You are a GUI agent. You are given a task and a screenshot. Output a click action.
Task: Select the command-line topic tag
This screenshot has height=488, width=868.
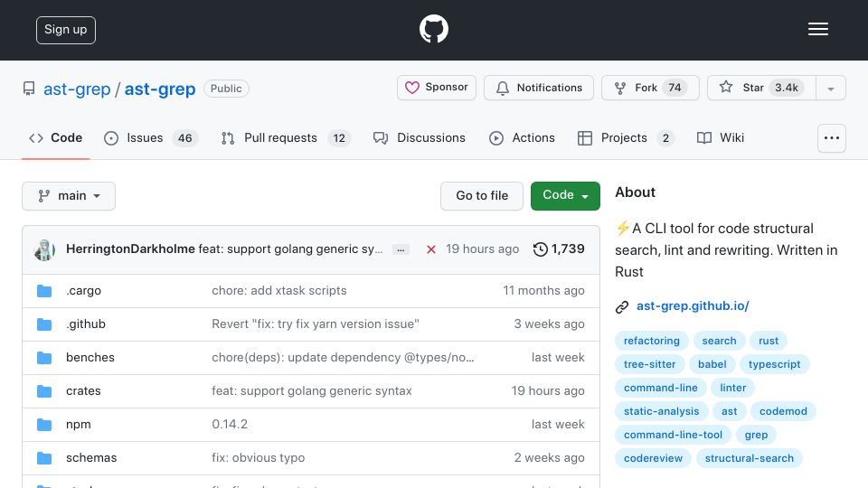[660, 388]
